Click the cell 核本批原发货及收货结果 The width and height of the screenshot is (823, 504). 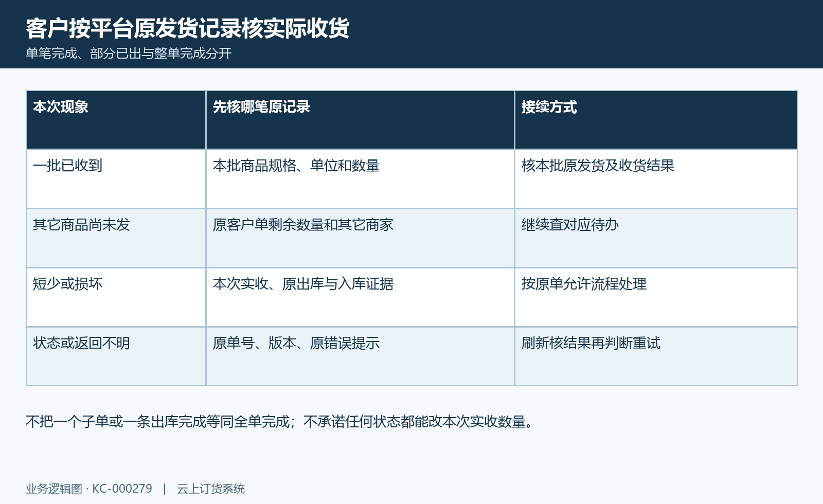pos(656,179)
